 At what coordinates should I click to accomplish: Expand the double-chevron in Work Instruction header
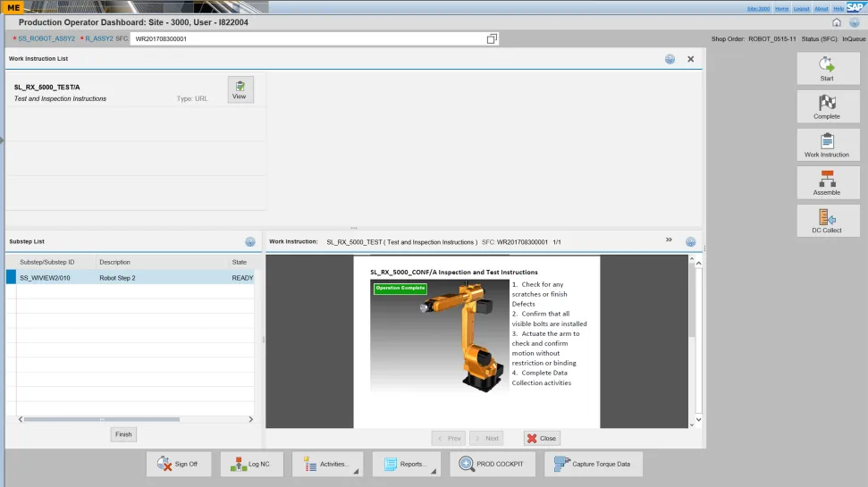(x=669, y=240)
